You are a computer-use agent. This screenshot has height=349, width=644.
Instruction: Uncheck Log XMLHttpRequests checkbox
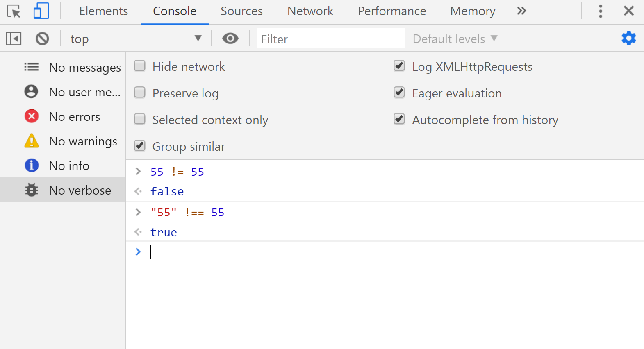399,66
